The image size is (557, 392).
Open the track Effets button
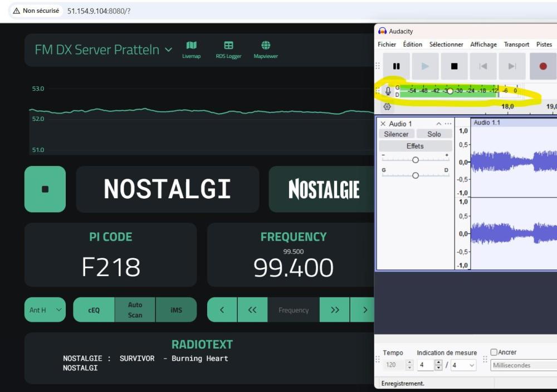(416, 146)
